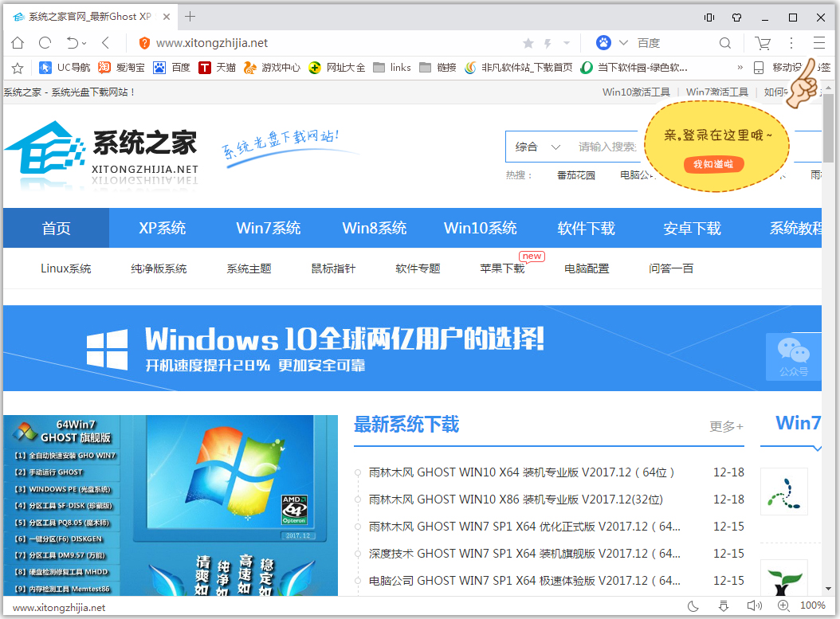Screen dimensions: 840x619
Task: Open 更多+ for latest system downloads
Action: pyautogui.click(x=726, y=426)
